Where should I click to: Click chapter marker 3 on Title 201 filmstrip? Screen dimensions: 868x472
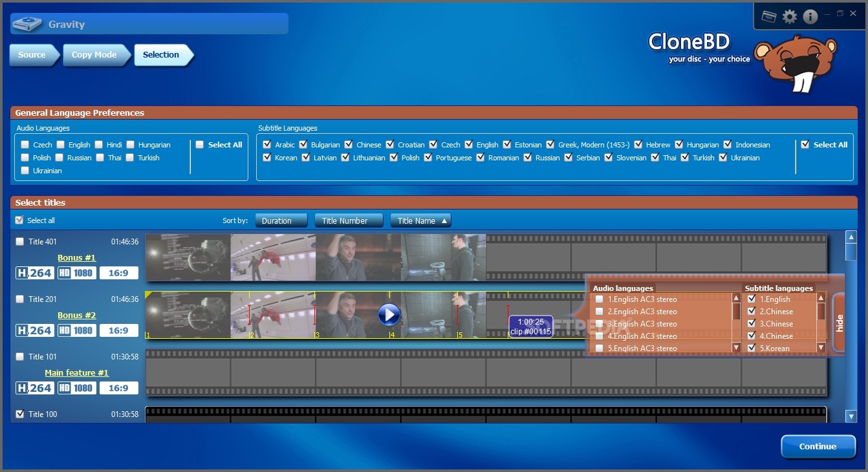pyautogui.click(x=317, y=335)
